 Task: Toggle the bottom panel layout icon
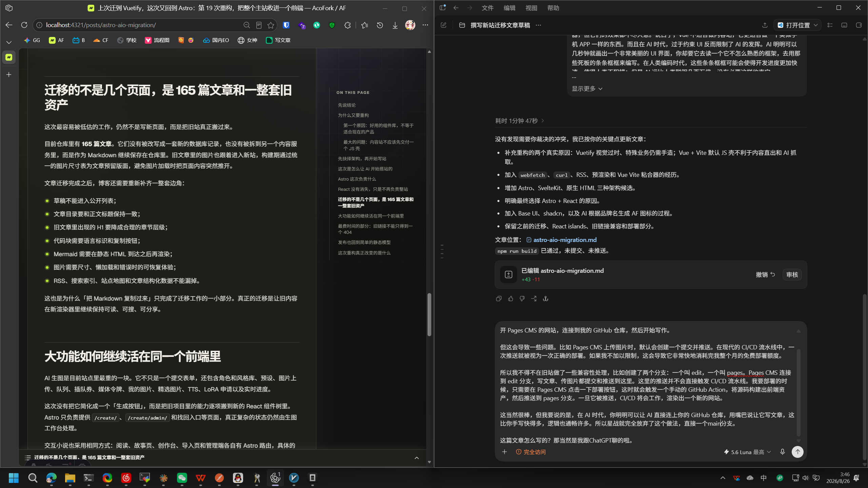(844, 25)
